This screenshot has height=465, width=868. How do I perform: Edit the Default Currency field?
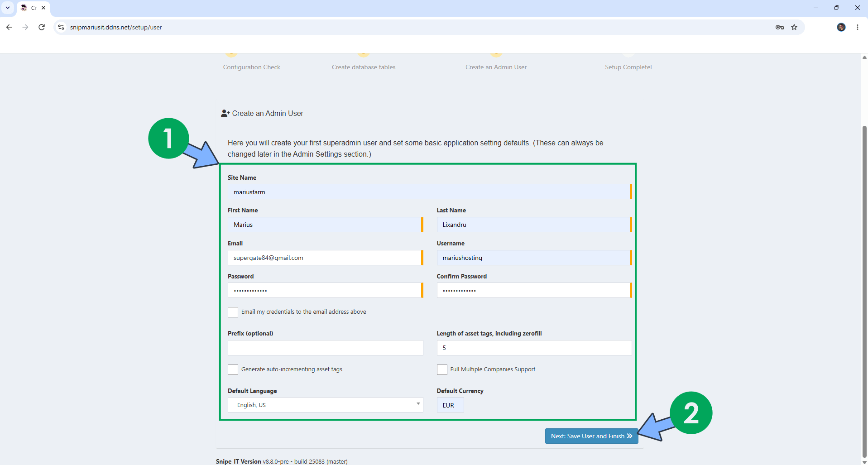point(450,405)
